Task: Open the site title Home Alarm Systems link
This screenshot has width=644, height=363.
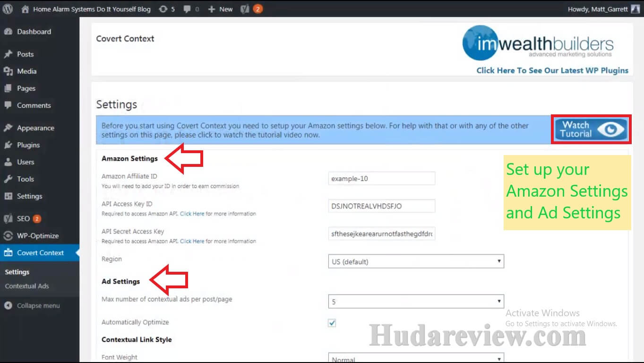Action: click(92, 9)
